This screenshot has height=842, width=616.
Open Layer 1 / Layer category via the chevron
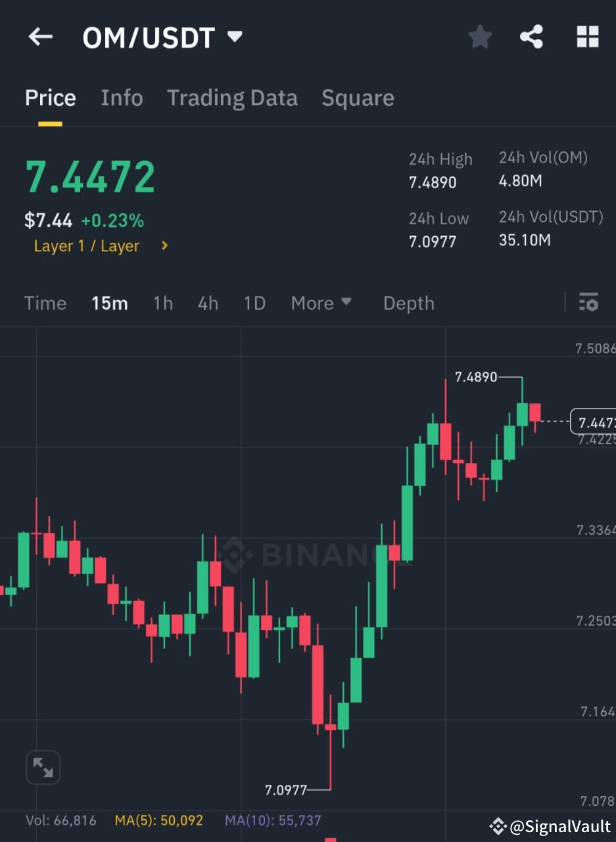(163, 246)
